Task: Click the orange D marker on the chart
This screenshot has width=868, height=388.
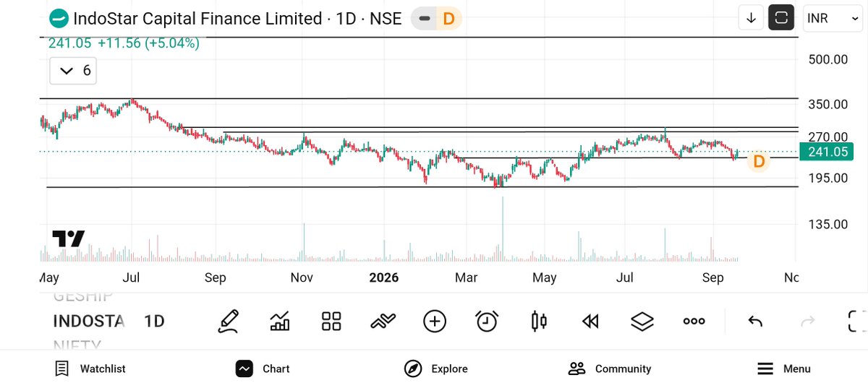Action: coord(759,161)
